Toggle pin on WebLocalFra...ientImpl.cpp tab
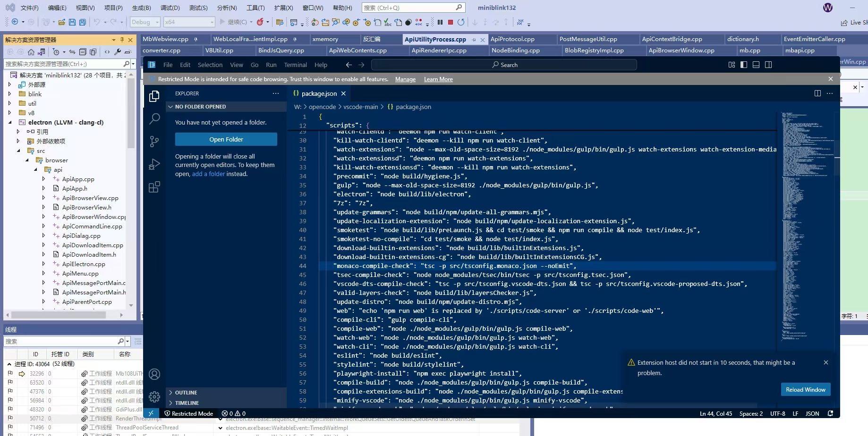The width and height of the screenshot is (868, 436). click(295, 39)
